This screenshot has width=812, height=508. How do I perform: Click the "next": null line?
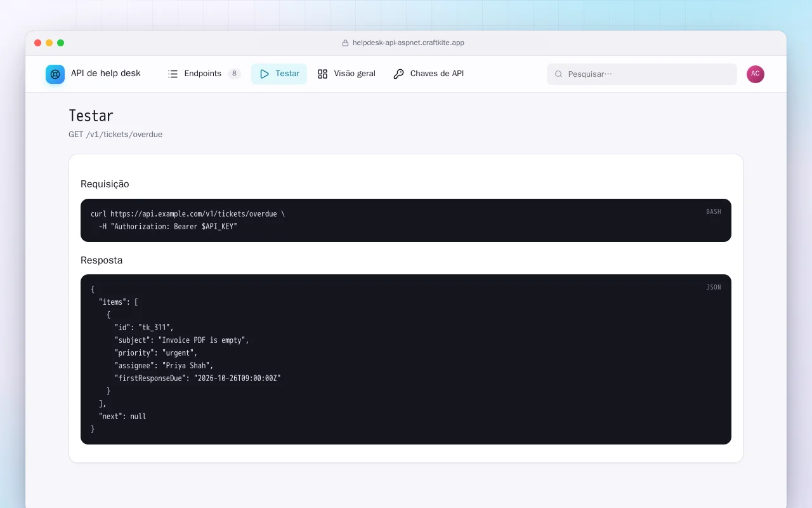point(122,417)
